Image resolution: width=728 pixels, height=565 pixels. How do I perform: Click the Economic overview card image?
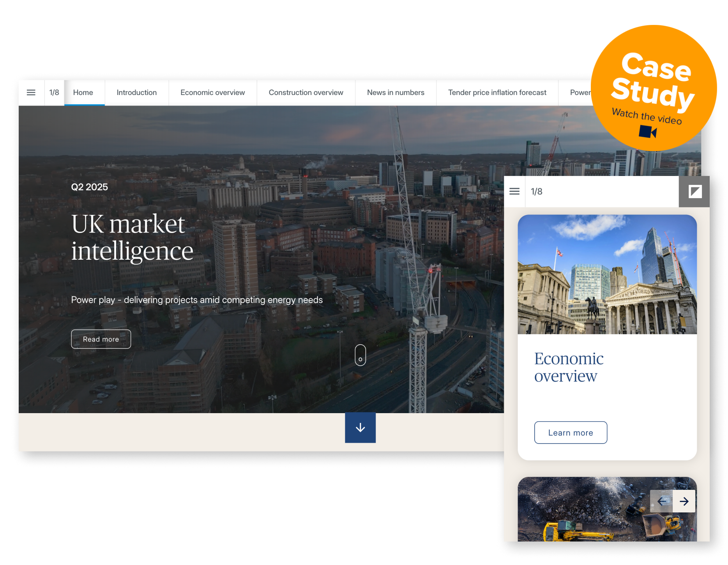pyautogui.click(x=607, y=275)
